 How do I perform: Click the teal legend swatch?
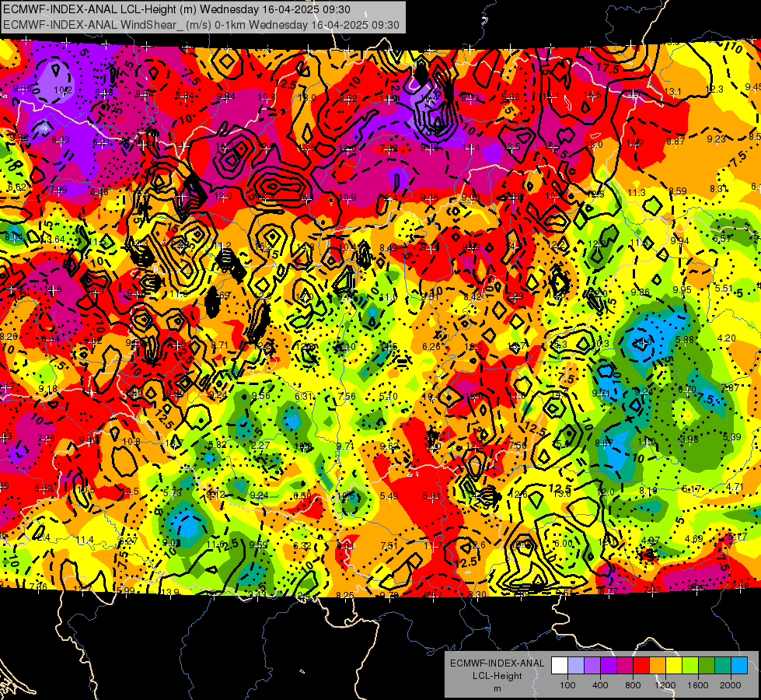(x=723, y=665)
